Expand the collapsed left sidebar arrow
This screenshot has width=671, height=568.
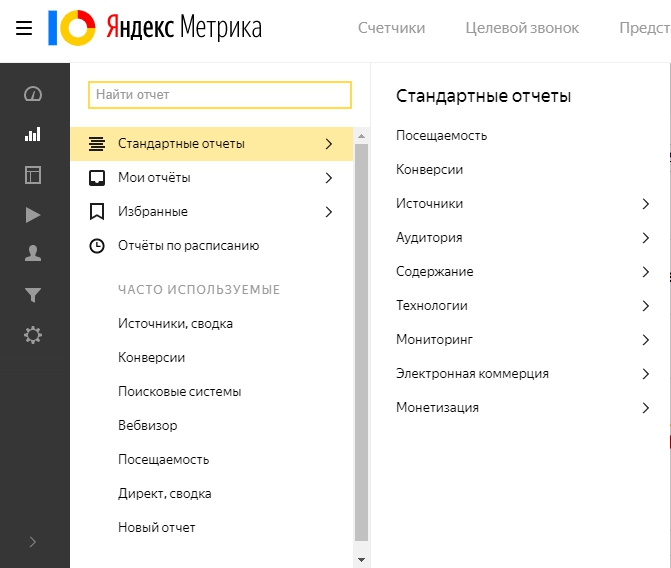(x=33, y=542)
